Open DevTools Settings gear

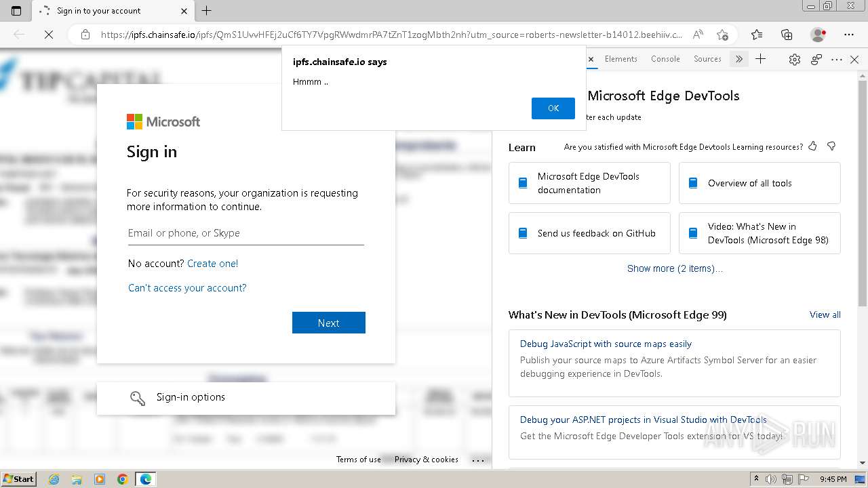(x=795, y=60)
